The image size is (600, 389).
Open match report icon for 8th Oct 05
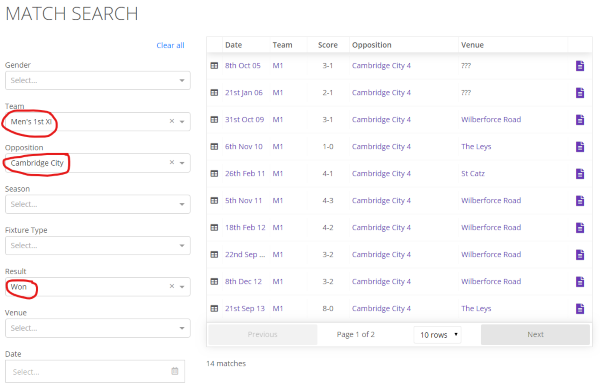click(x=580, y=66)
